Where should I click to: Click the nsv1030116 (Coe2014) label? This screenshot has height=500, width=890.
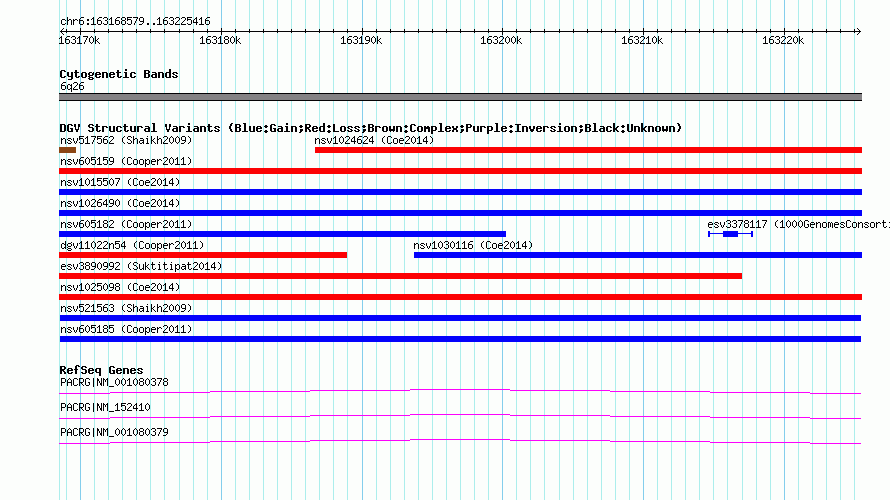(x=473, y=245)
